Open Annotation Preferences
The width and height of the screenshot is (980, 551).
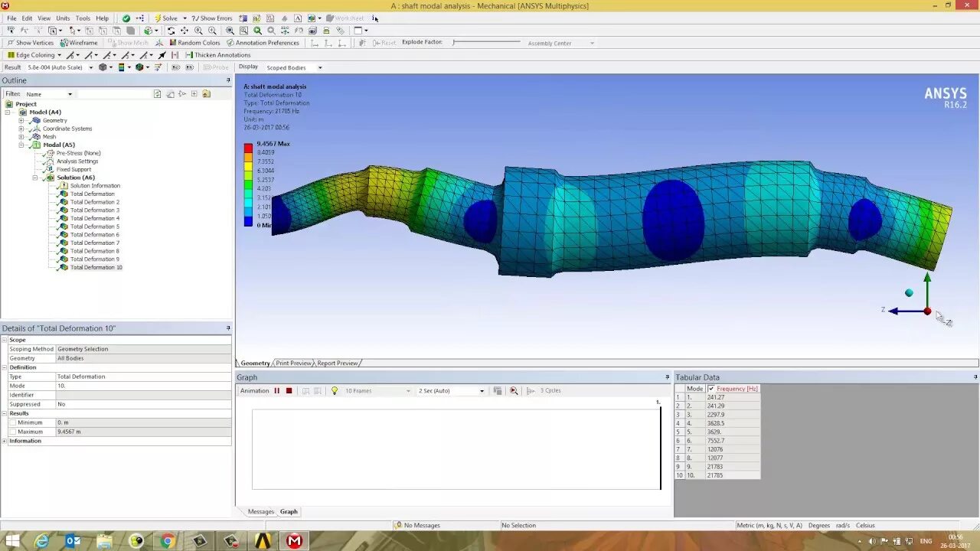pos(262,43)
